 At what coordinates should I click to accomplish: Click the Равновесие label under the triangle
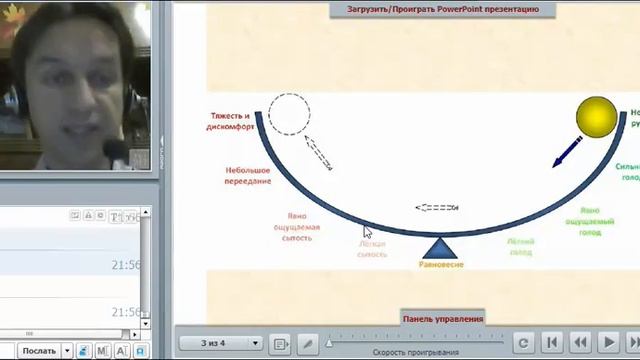pos(441,264)
